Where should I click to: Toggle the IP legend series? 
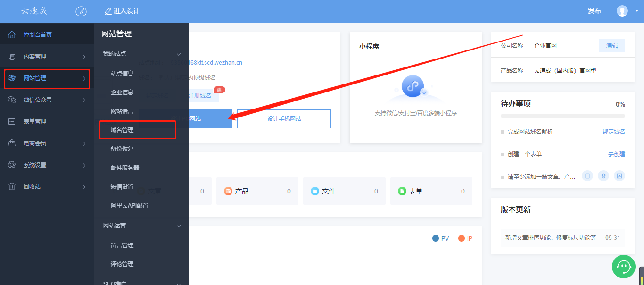click(x=465, y=239)
